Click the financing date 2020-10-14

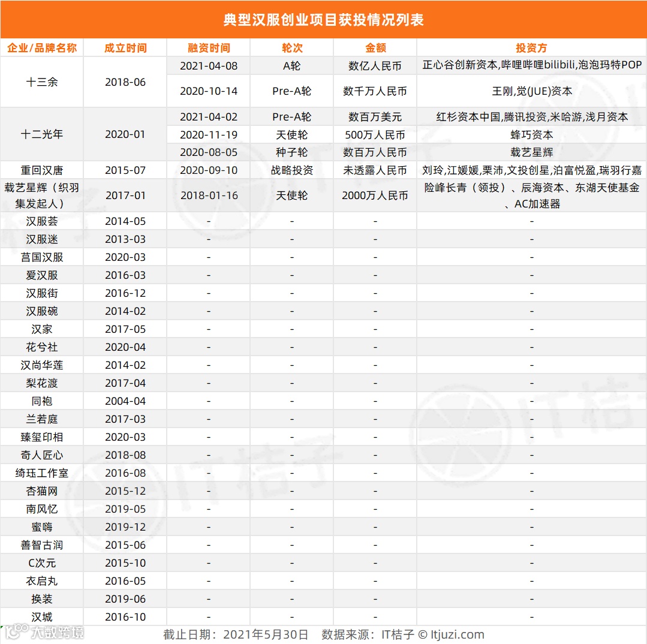(209, 91)
